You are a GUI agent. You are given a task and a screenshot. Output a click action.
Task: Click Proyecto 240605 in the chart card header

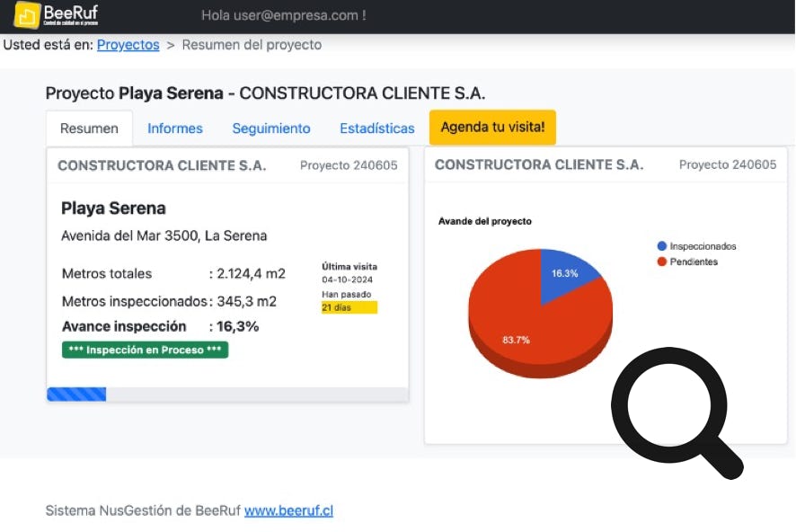coord(727,164)
